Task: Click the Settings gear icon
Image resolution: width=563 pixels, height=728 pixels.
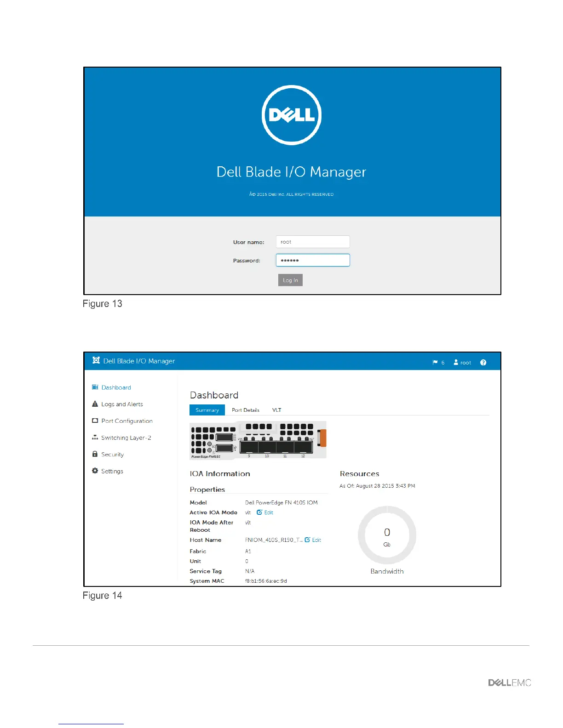Action: click(95, 471)
